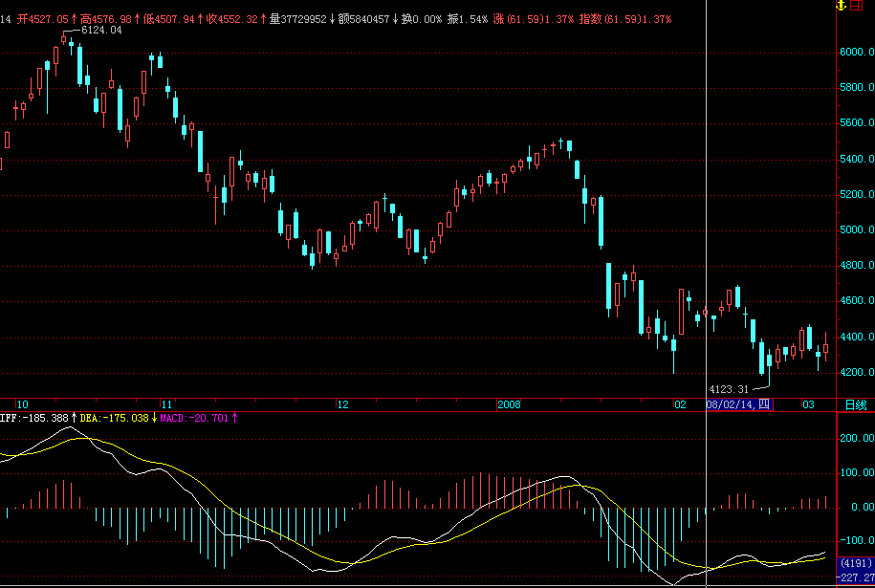
Task: Click the 指数 index change text
Action: coord(624,19)
